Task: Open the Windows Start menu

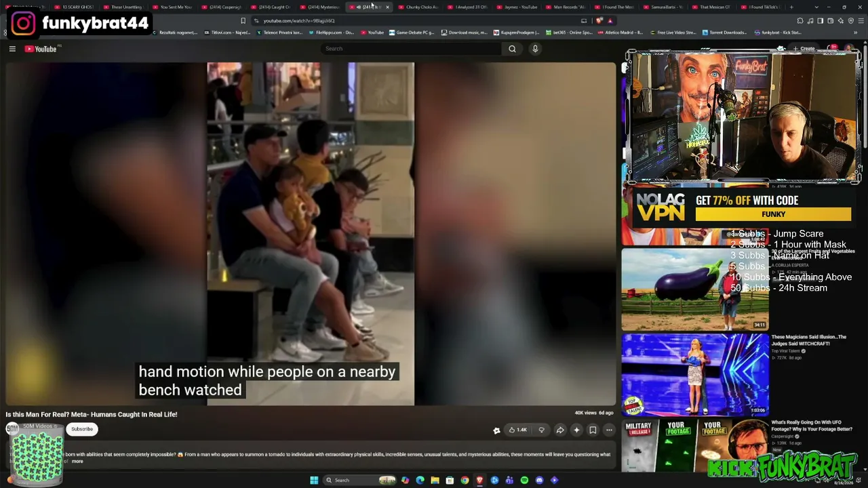Action: point(314,481)
